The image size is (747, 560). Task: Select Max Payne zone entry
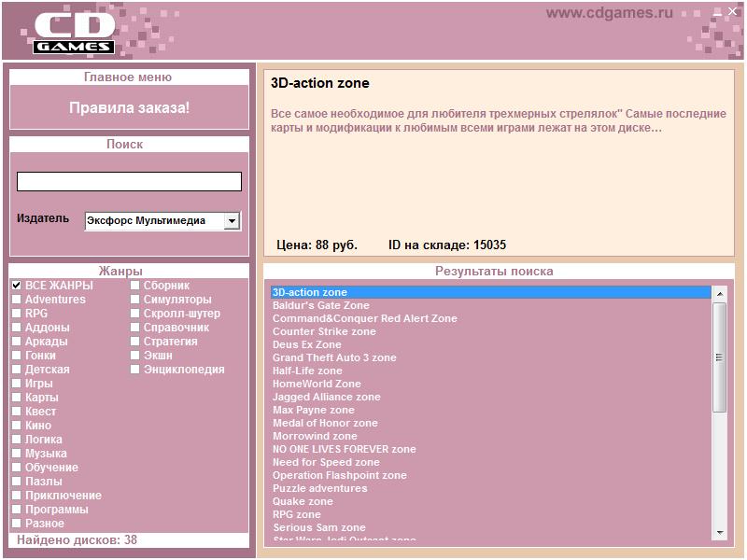point(491,410)
